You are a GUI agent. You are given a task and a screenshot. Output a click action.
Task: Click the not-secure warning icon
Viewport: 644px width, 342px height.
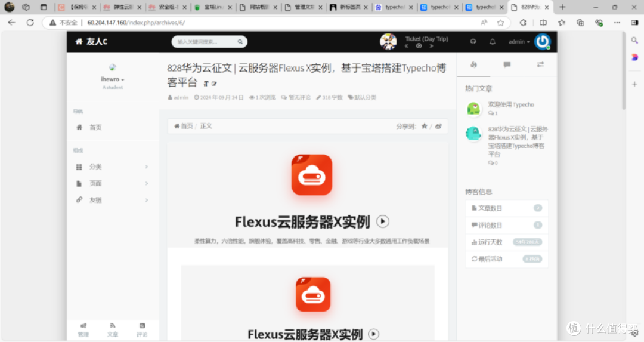[x=52, y=23]
